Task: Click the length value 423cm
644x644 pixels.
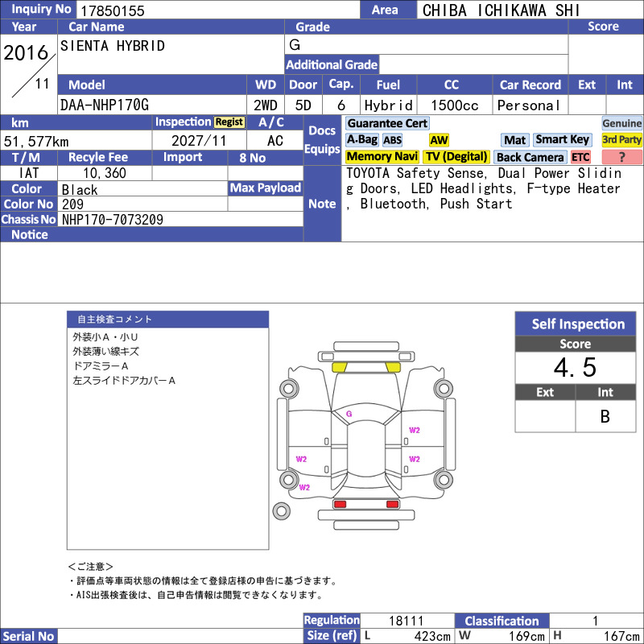Action: coord(432,636)
